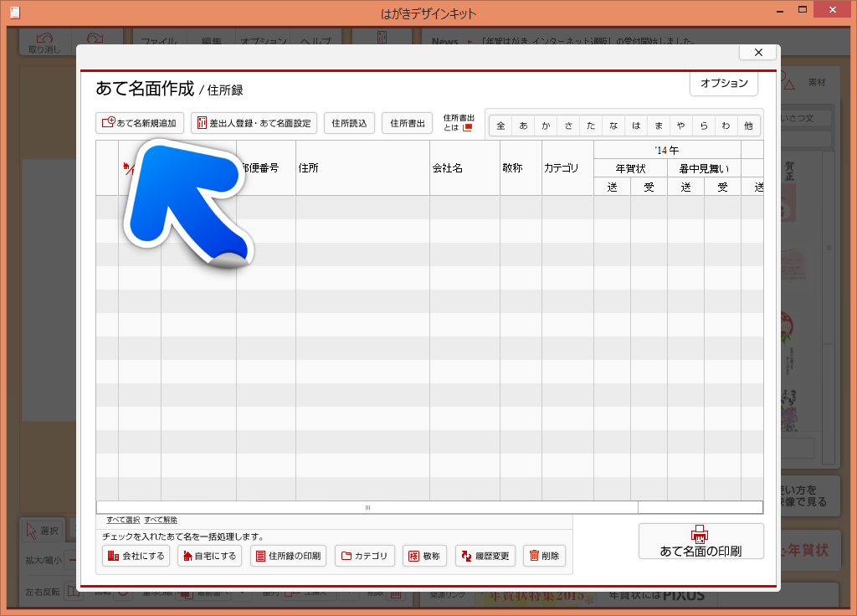Select the 全 kana filter tab
Viewport: 857px width, 616px height.
500,126
